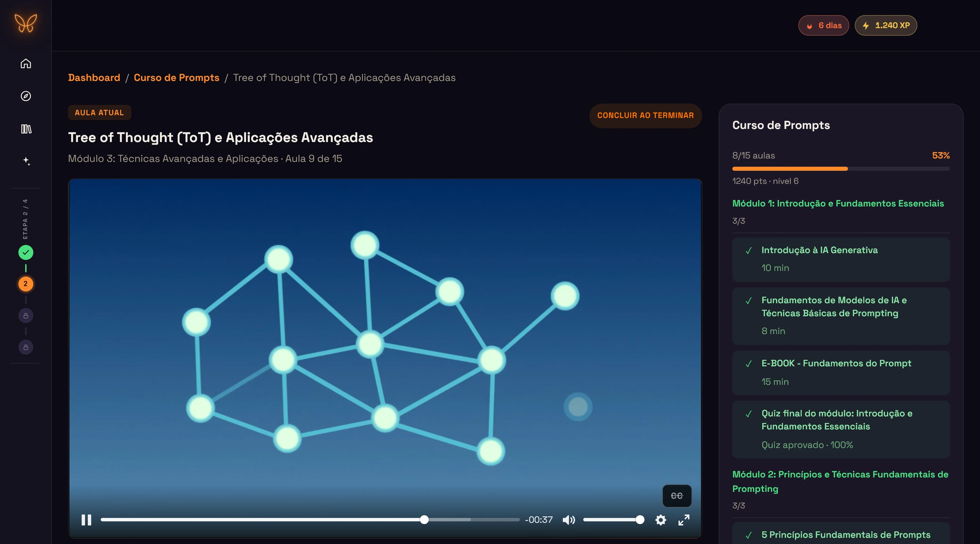Click the ETAPA 2 / 4 label
Screen dimensions: 980x544
(x=25, y=219)
